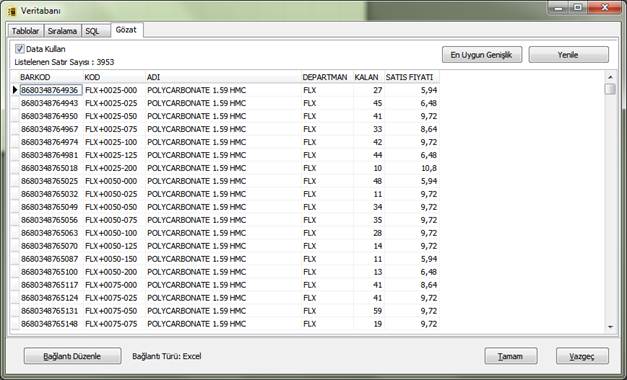
Task: Click the KALAN value 19
Action: click(369, 324)
